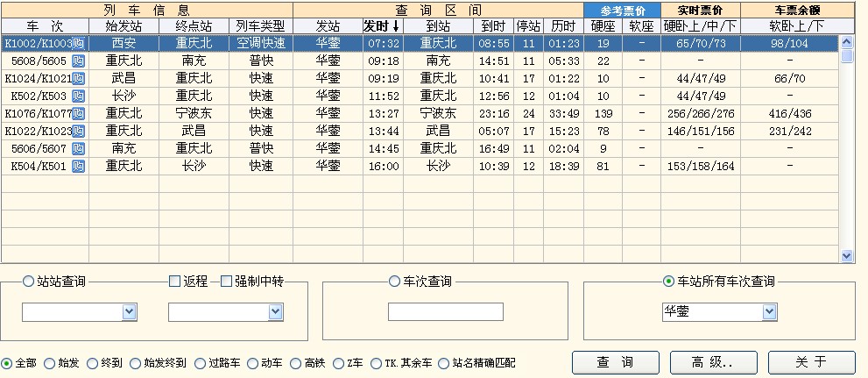
Task: Select the 过路车 filter radio
Action: coord(200,364)
